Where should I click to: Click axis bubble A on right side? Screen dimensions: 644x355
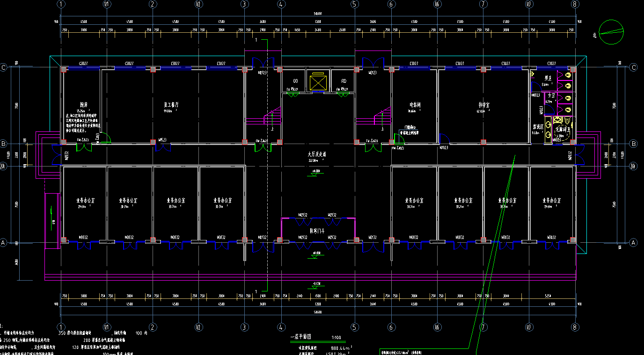click(634, 243)
